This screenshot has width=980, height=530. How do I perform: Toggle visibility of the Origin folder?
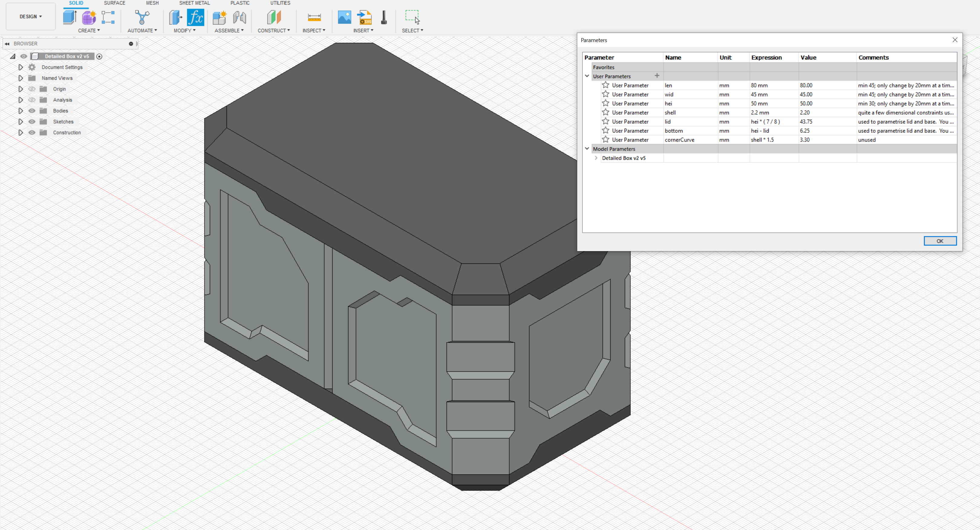(32, 89)
